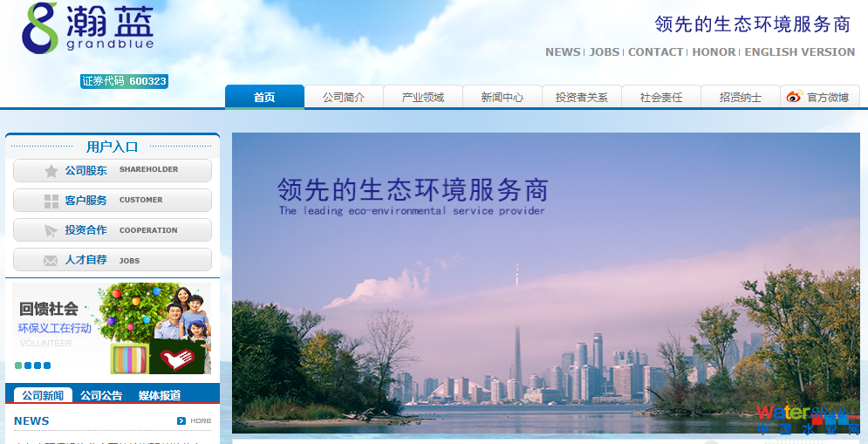This screenshot has width=868, height=444.
Task: Click the Weibo icon in the navigation bar
Action: click(794, 98)
